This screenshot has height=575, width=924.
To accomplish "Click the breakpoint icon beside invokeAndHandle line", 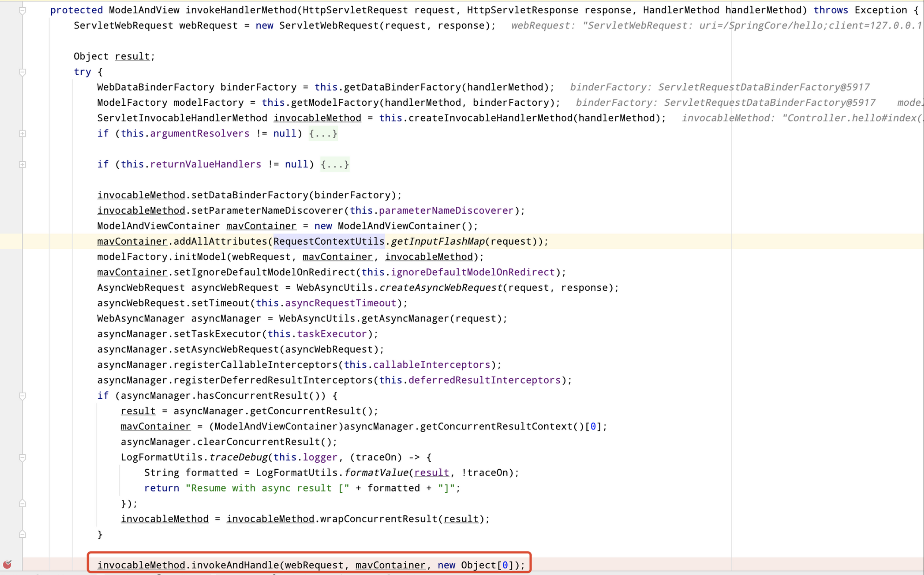I will [7, 564].
